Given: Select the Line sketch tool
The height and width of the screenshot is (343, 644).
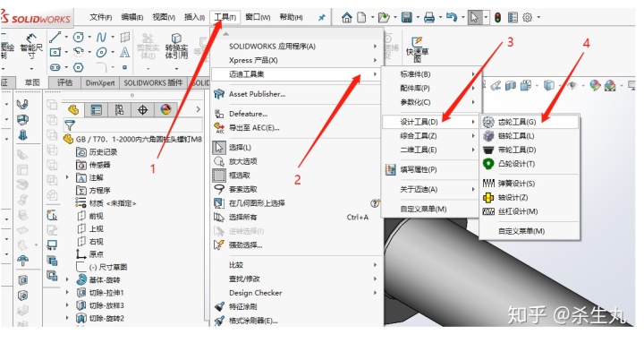Looking at the screenshot, I should (x=55, y=38).
